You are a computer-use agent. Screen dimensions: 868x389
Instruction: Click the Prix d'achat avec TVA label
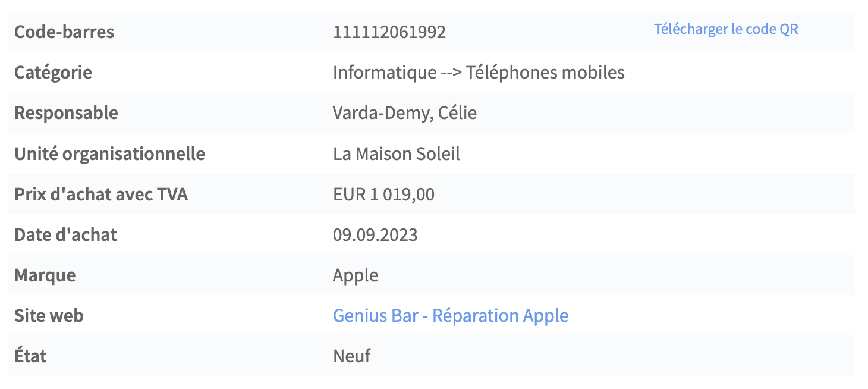101,194
